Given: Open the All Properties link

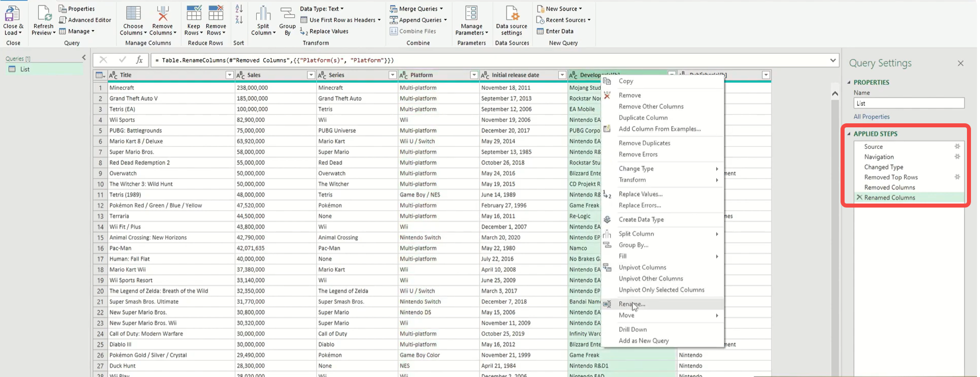Looking at the screenshot, I should click(871, 117).
